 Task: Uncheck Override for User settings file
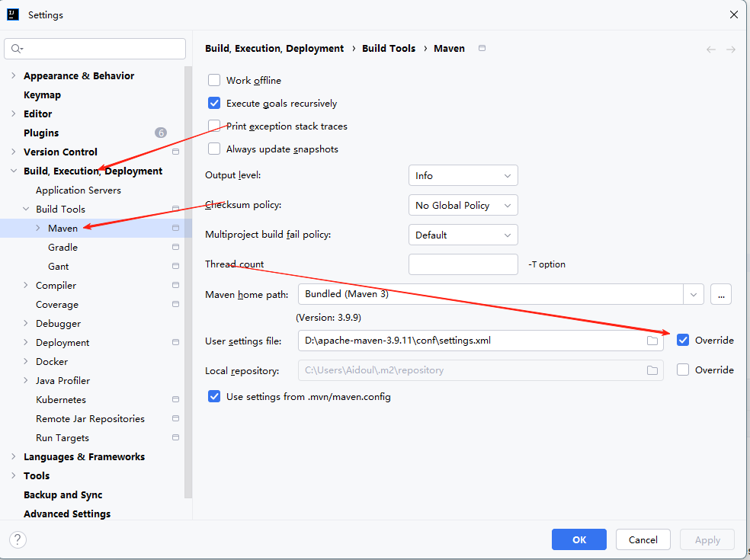tap(683, 340)
